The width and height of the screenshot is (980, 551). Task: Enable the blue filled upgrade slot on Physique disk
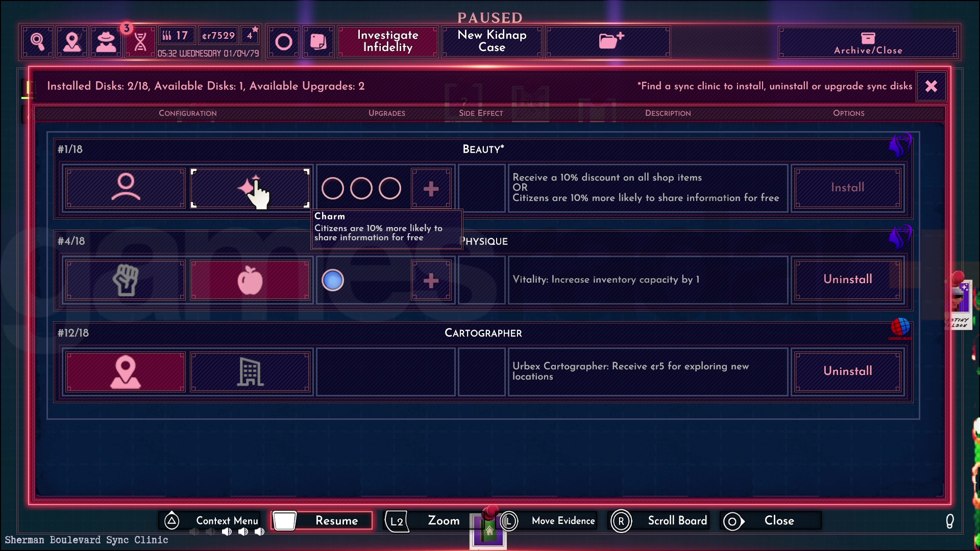pyautogui.click(x=332, y=279)
